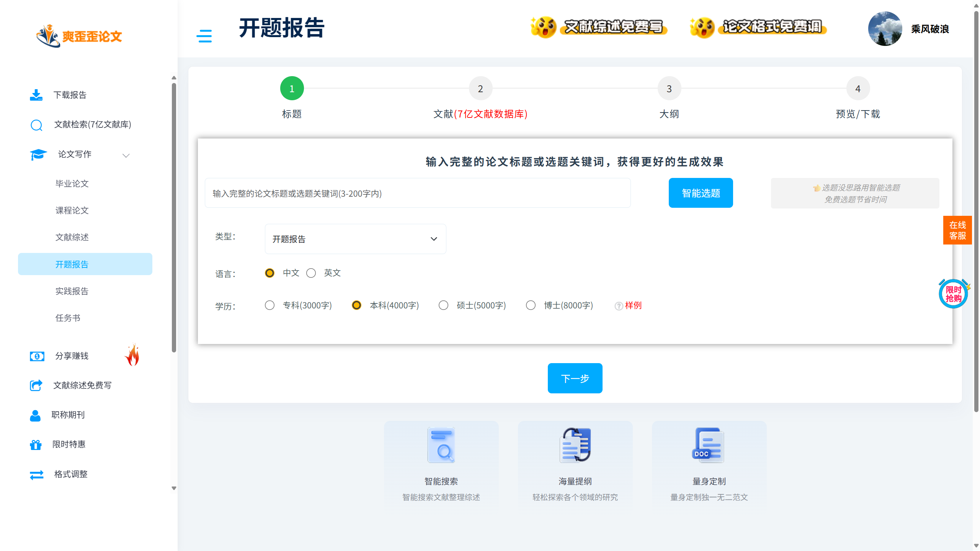The image size is (980, 551).
Task: Open the user avatar picture
Action: coord(885,29)
